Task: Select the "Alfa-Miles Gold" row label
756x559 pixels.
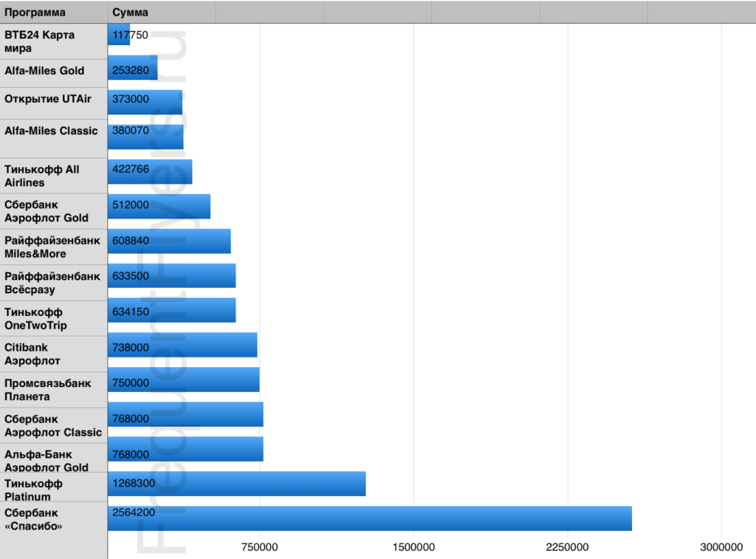Action: 44,71
